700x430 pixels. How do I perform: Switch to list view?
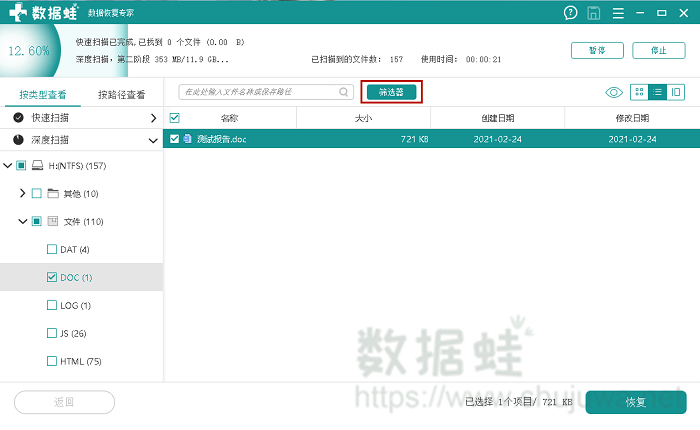click(x=657, y=92)
